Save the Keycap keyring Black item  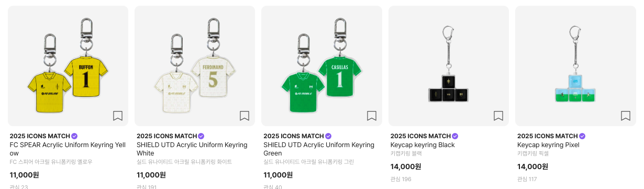(x=498, y=116)
